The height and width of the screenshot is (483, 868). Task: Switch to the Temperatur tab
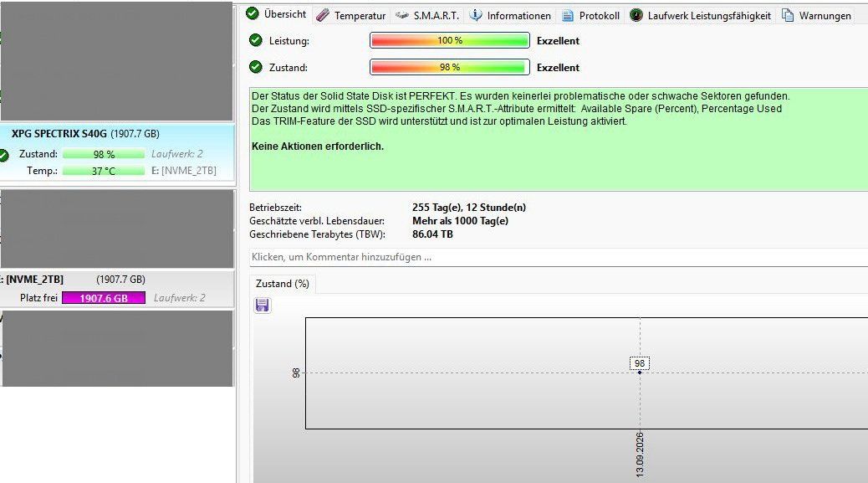(351, 16)
